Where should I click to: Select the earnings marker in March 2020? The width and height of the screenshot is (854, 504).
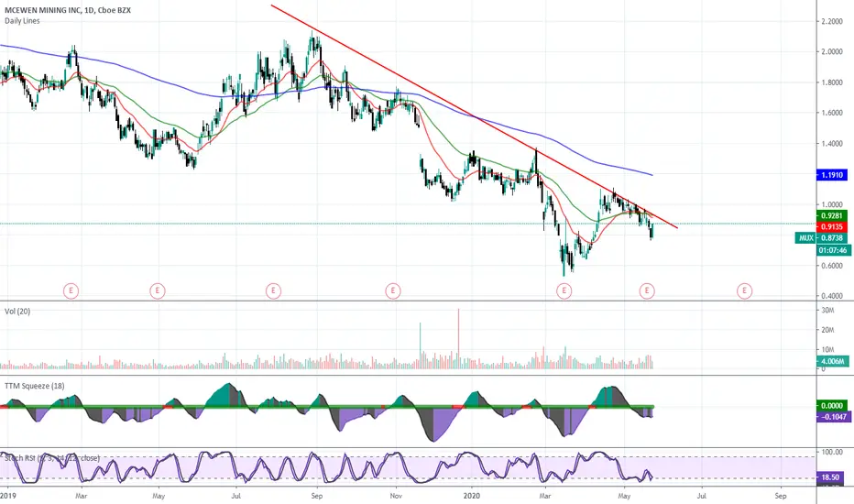tap(564, 291)
